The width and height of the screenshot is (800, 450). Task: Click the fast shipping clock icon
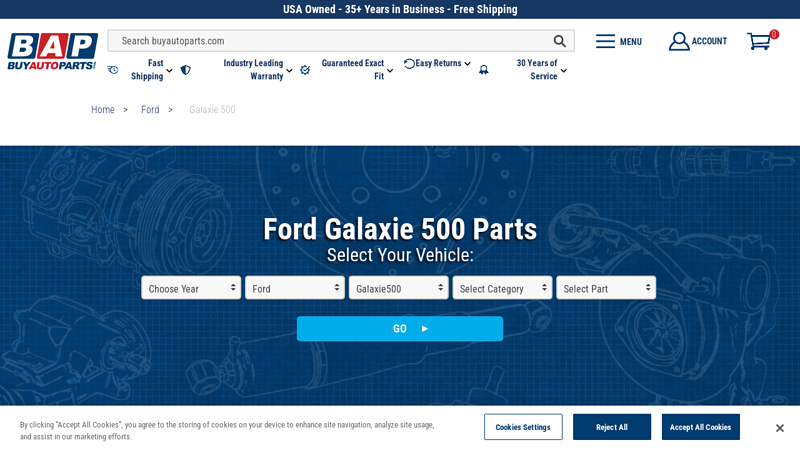(113, 70)
